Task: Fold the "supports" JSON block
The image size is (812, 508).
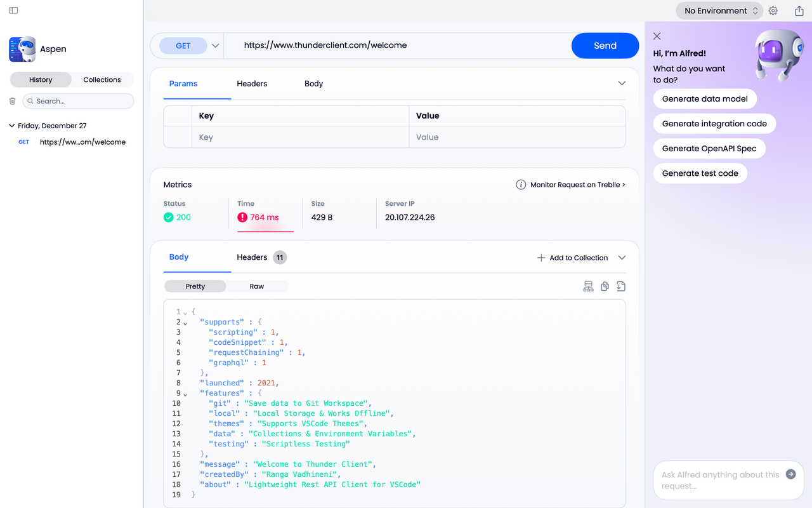Action: coord(185,323)
